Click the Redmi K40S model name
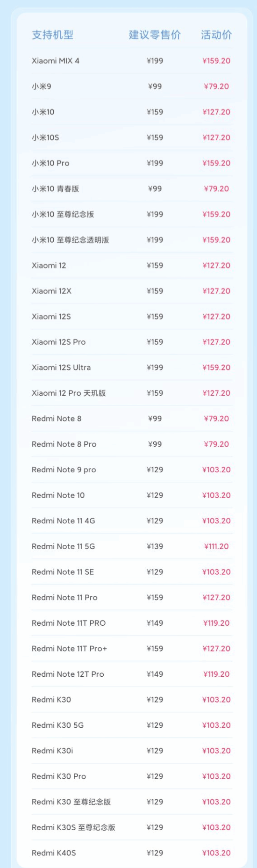 [x=53, y=853]
